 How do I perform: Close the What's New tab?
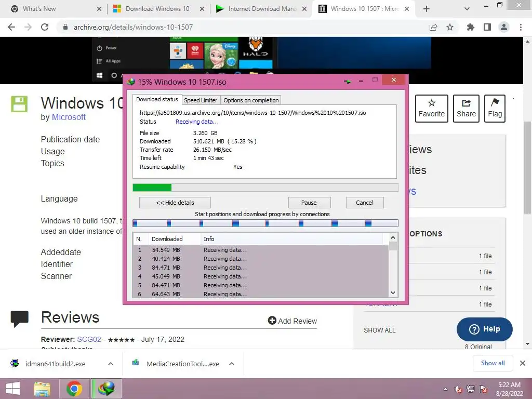click(99, 9)
